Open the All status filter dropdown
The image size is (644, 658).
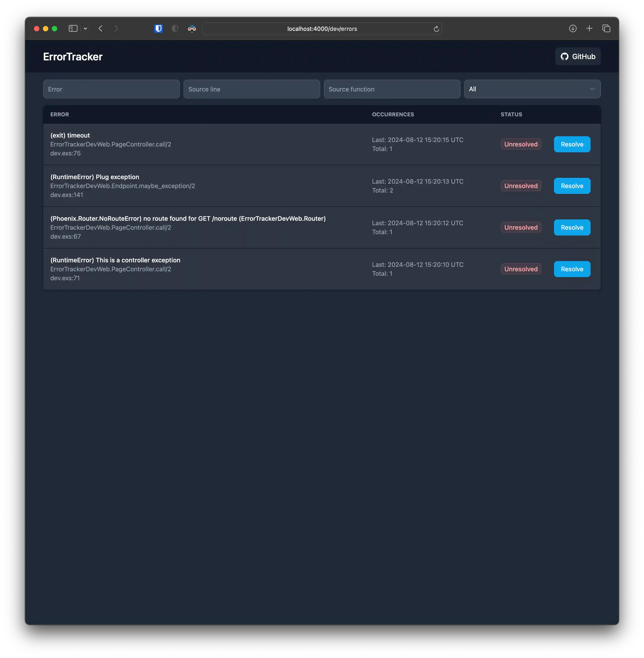pyautogui.click(x=532, y=89)
